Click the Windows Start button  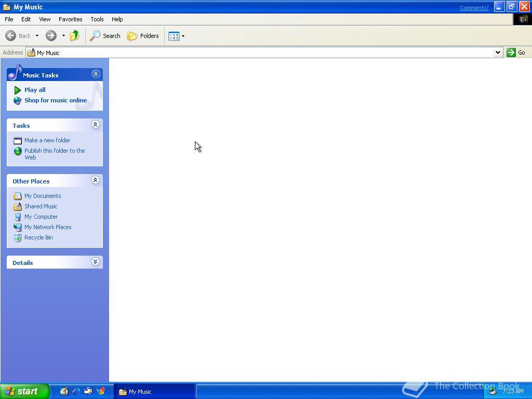click(25, 392)
